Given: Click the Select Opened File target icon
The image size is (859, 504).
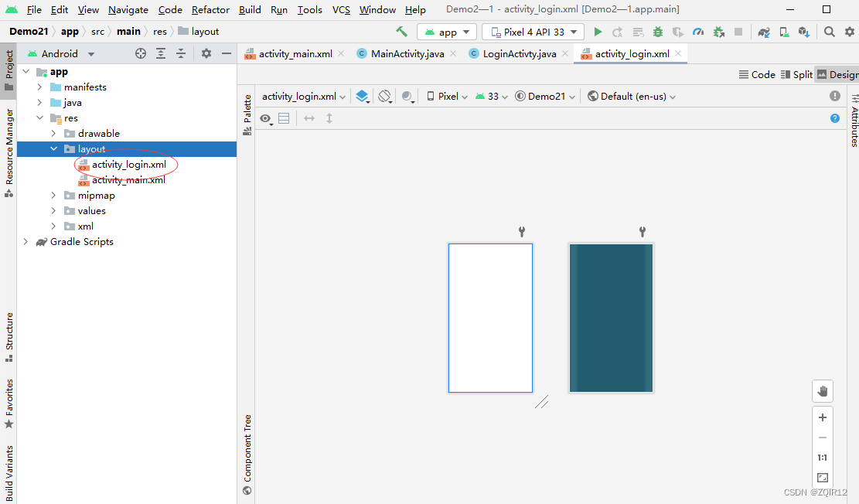Looking at the screenshot, I should [x=141, y=53].
